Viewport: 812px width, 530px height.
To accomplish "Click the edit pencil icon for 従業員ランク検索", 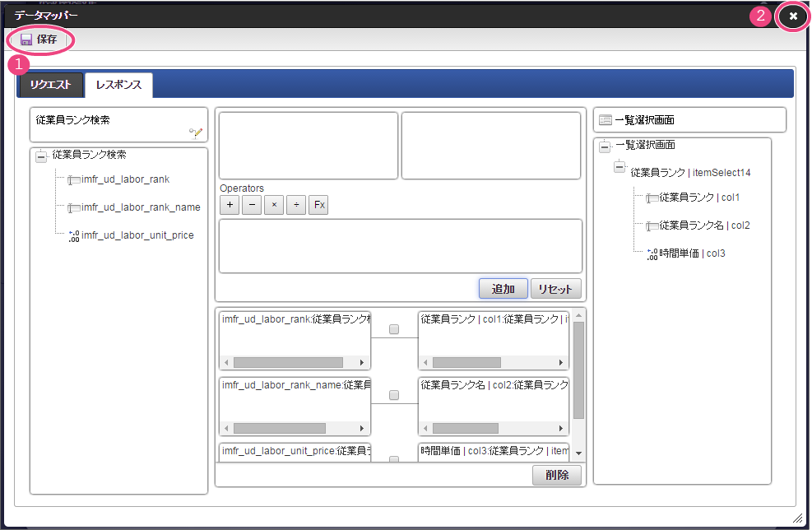I will pyautogui.click(x=196, y=133).
